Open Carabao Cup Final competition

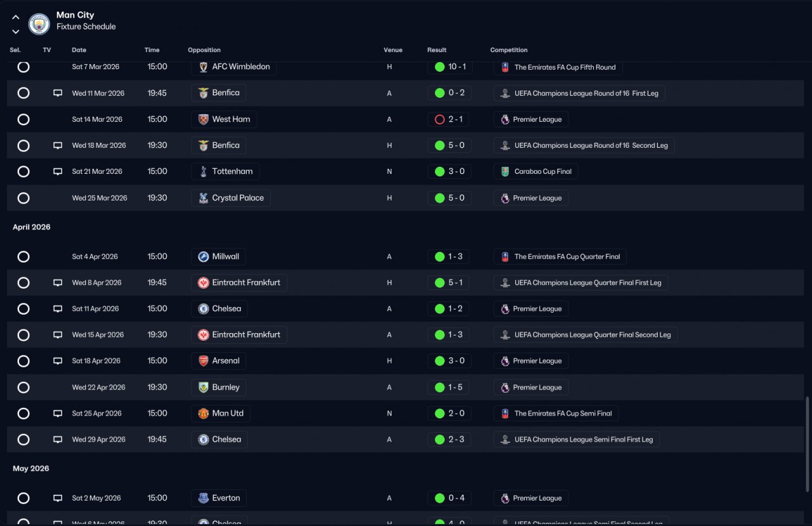[x=535, y=171]
